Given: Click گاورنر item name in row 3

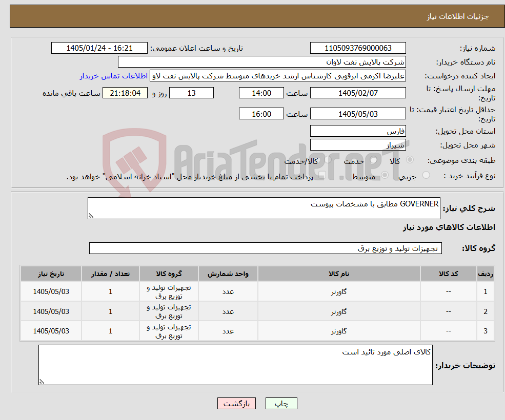Looking at the screenshot, I should [339, 331].
